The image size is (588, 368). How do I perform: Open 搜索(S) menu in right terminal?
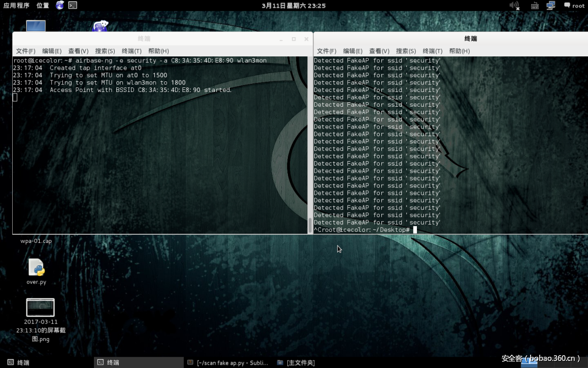[406, 51]
